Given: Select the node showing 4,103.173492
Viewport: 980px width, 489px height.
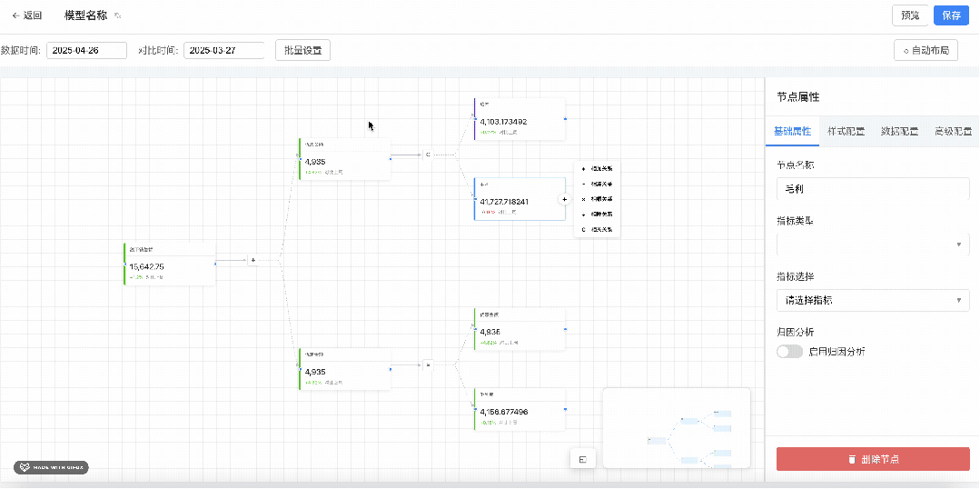Looking at the screenshot, I should pyautogui.click(x=520, y=119).
